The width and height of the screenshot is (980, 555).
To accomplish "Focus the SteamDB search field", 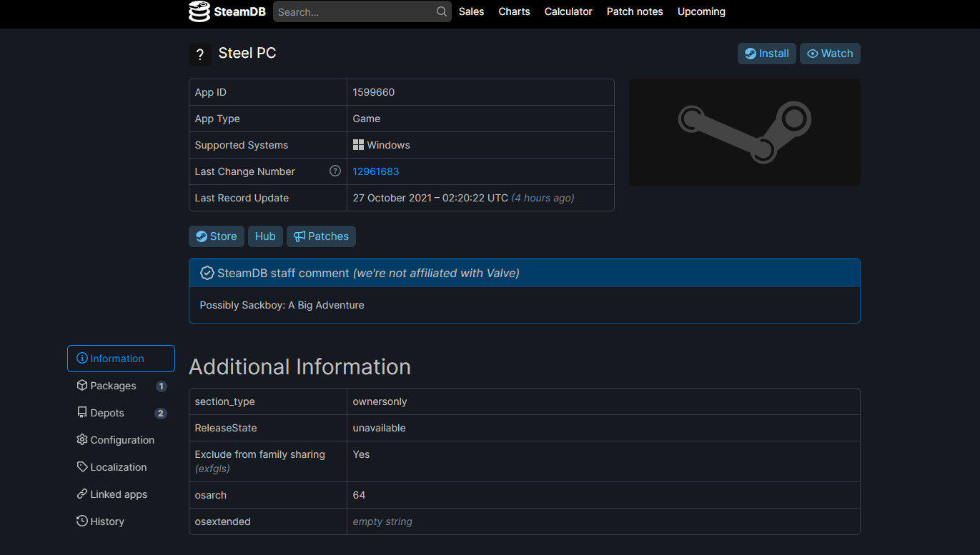I will click(x=354, y=11).
